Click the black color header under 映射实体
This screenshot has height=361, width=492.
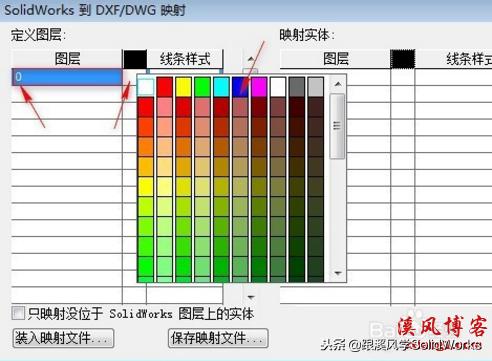(403, 59)
